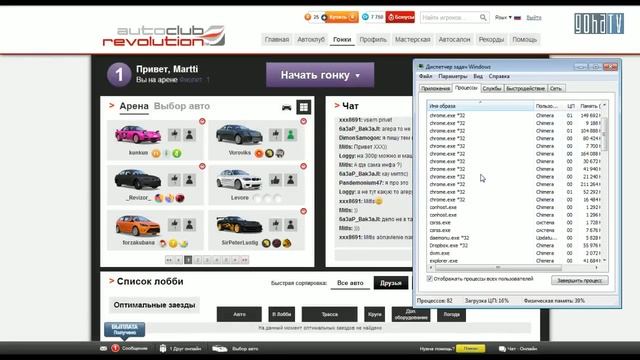Click Autoclub Revolution logo
Image resolution: width=640 pixels, height=360 pixels.
(163, 36)
